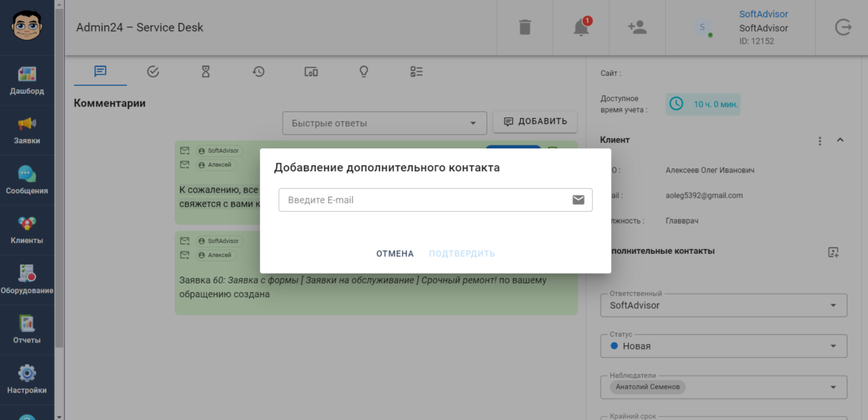Click the S user avatar in header
Viewport: 868px width, 420px height.
703,27
